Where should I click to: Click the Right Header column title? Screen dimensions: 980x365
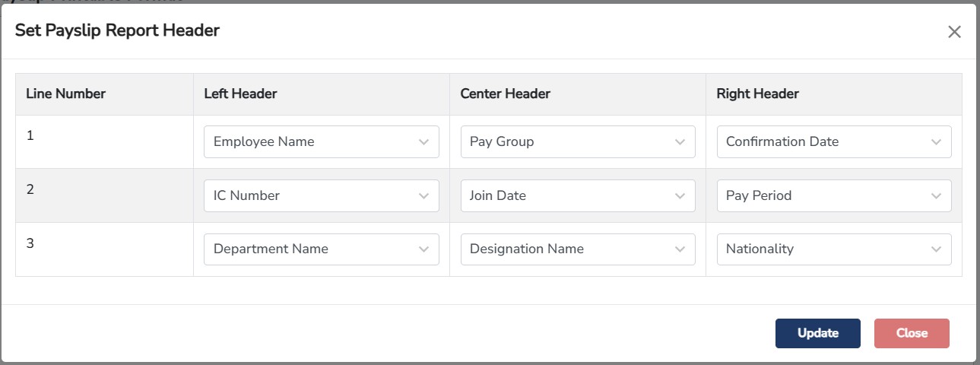[x=757, y=94]
